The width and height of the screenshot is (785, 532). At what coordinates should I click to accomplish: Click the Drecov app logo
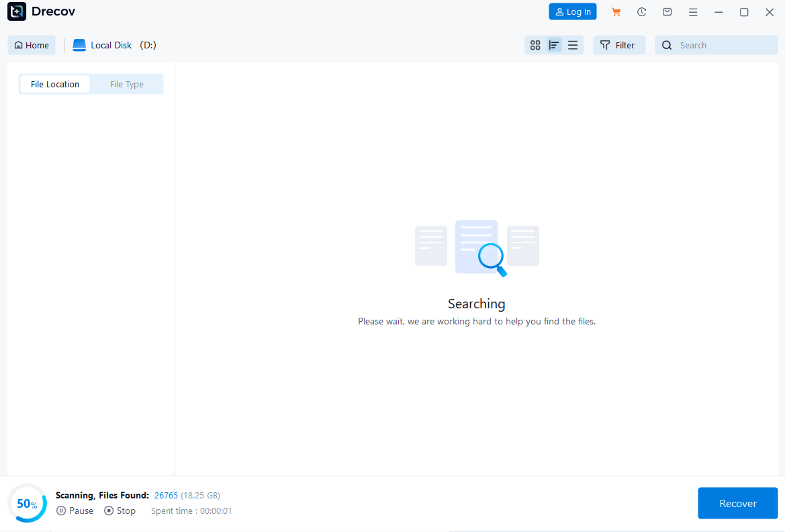(x=17, y=11)
